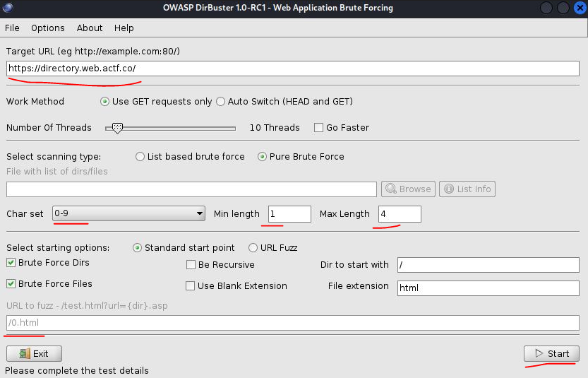Click the 10 Threads label

275,128
